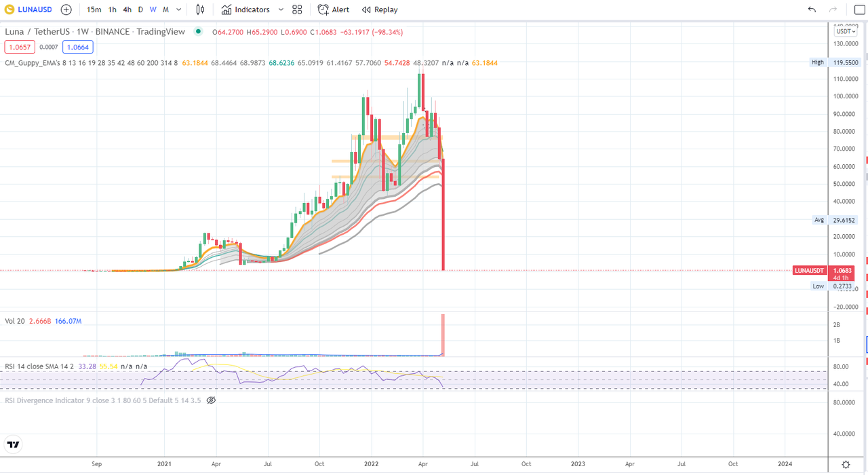
Task: Open the candlestick chart type selector
Action: pyautogui.click(x=200, y=9)
